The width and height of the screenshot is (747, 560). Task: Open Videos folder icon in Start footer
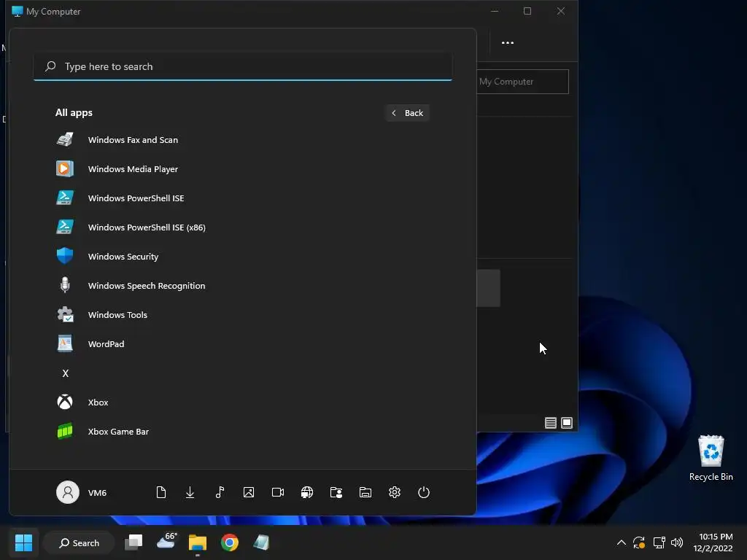[278, 492]
